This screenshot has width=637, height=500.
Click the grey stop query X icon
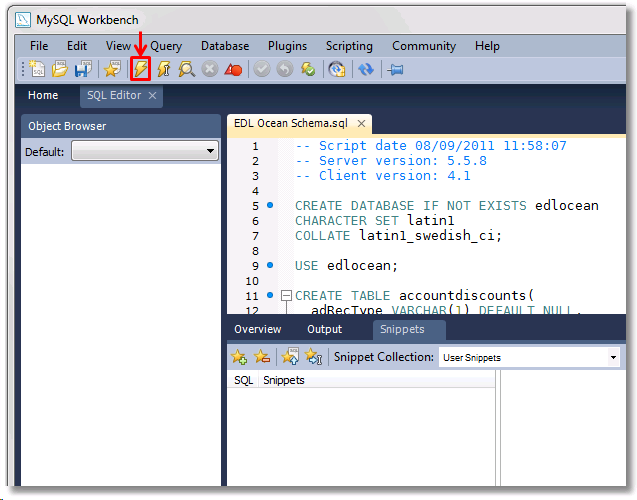(x=210, y=69)
